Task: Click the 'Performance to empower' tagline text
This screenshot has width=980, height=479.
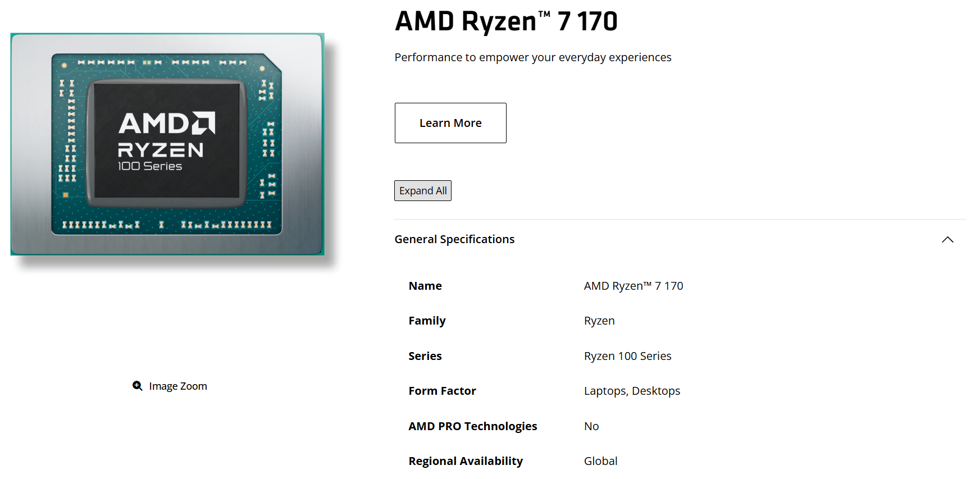Action: pos(532,57)
